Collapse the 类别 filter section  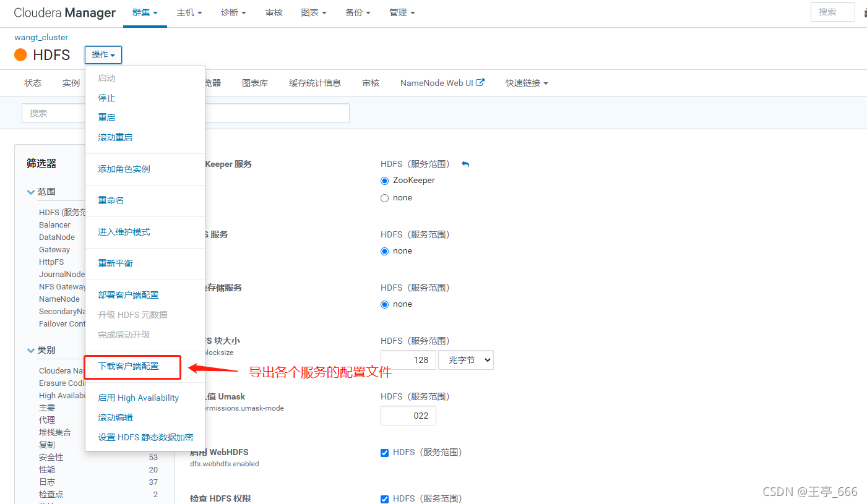(x=31, y=350)
